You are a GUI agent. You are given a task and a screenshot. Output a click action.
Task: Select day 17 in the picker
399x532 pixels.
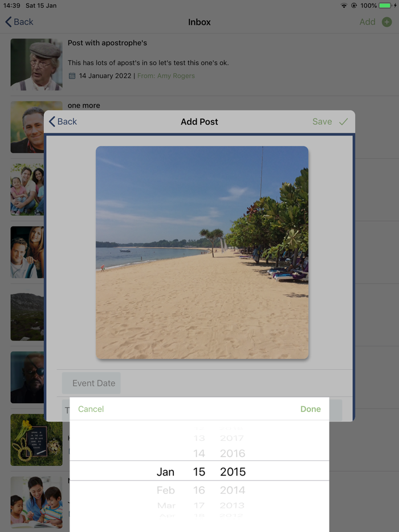tap(199, 505)
